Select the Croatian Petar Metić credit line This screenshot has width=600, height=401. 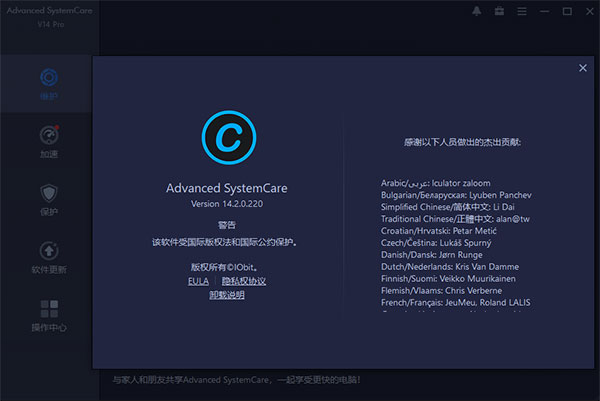[x=439, y=231]
